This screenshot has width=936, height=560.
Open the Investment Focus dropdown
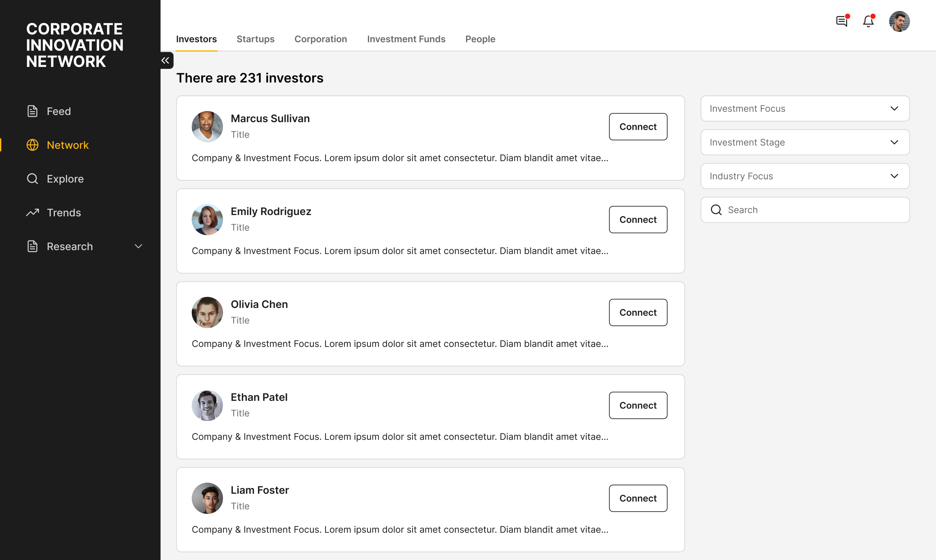pos(805,109)
